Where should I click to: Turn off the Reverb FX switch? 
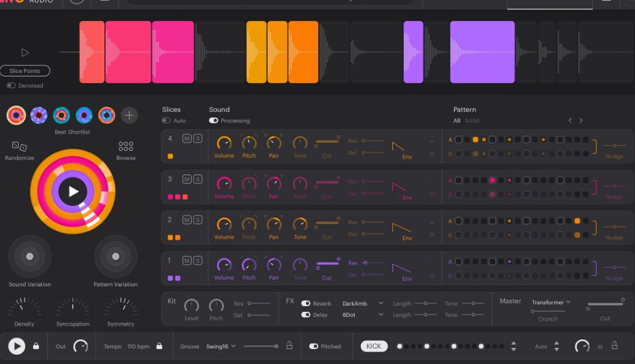[x=305, y=304]
